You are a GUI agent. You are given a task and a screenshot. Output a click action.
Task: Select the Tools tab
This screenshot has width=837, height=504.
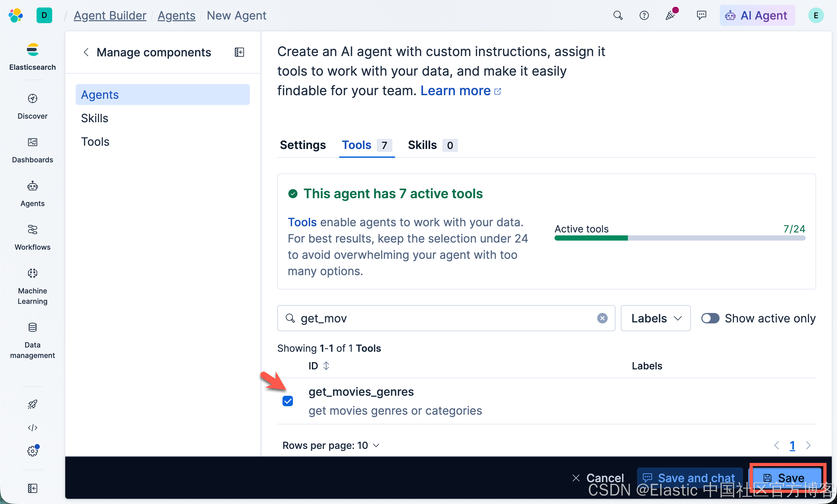click(x=367, y=145)
